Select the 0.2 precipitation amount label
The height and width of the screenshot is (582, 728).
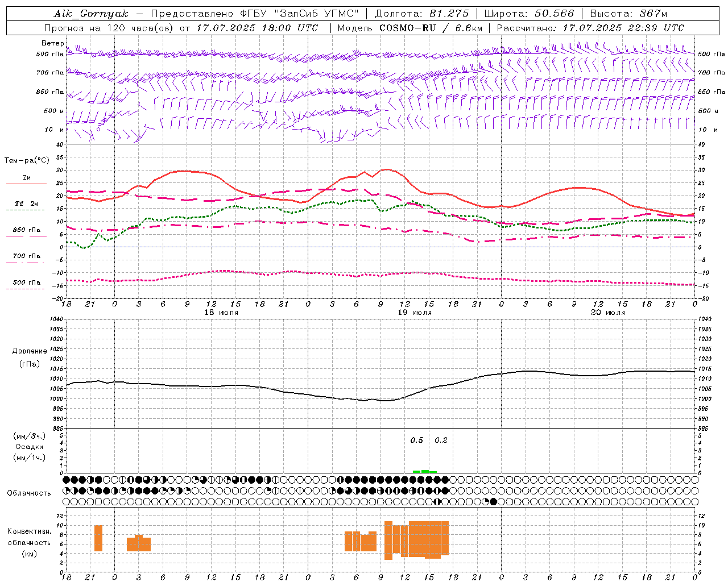click(441, 440)
